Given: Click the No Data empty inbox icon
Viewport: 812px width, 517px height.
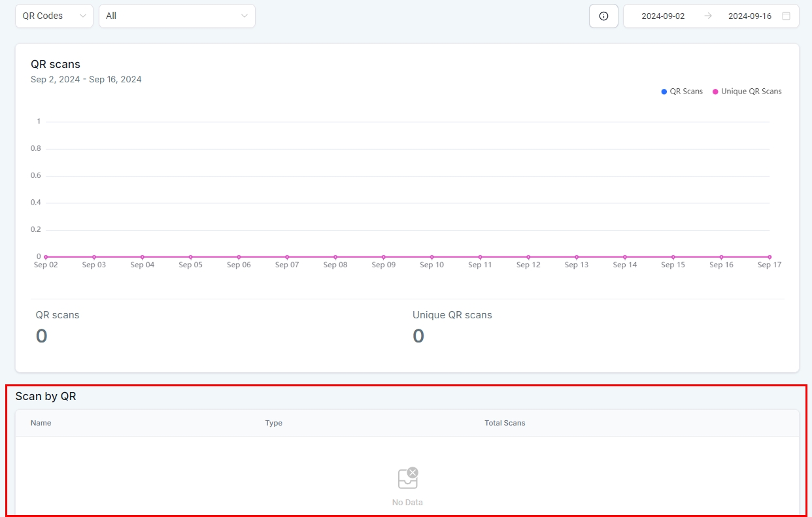Looking at the screenshot, I should [408, 478].
